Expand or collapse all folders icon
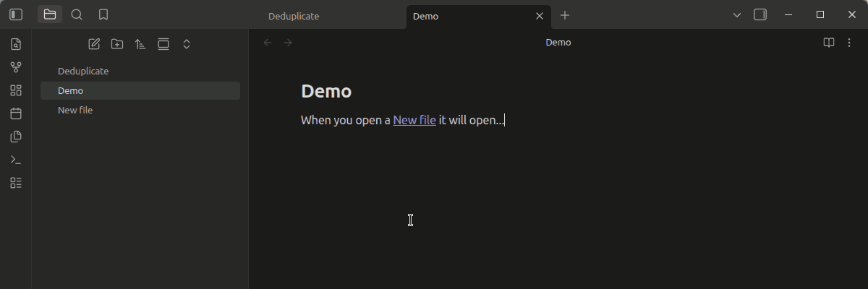The image size is (868, 289). coord(187,44)
